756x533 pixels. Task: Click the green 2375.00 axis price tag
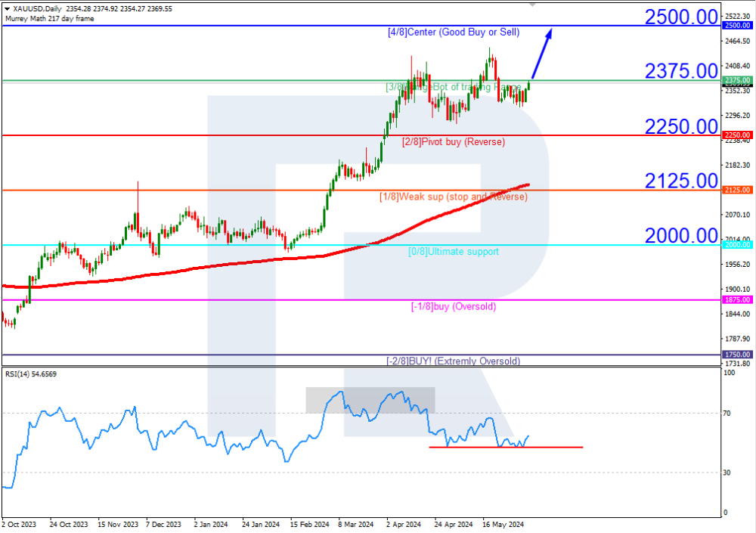[x=737, y=80]
